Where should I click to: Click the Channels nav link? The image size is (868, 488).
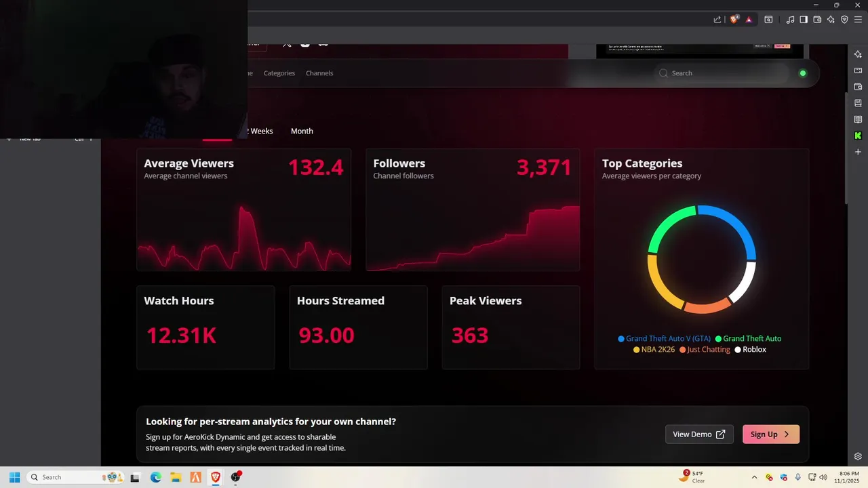click(x=319, y=73)
